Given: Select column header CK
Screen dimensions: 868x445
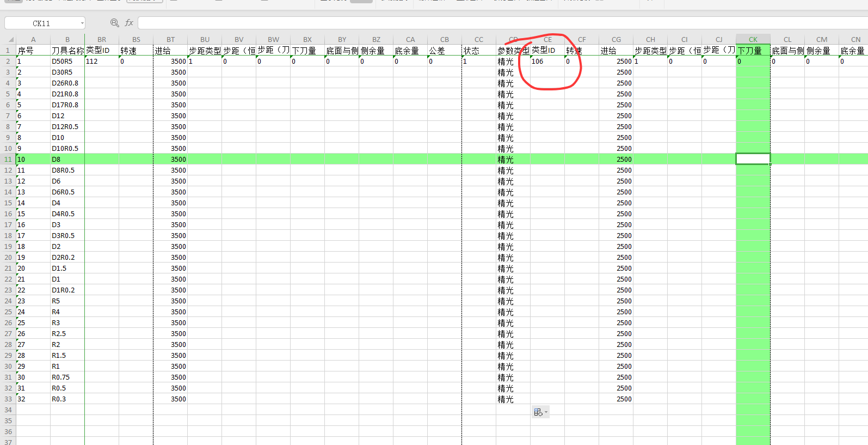Looking at the screenshot, I should click(753, 39).
